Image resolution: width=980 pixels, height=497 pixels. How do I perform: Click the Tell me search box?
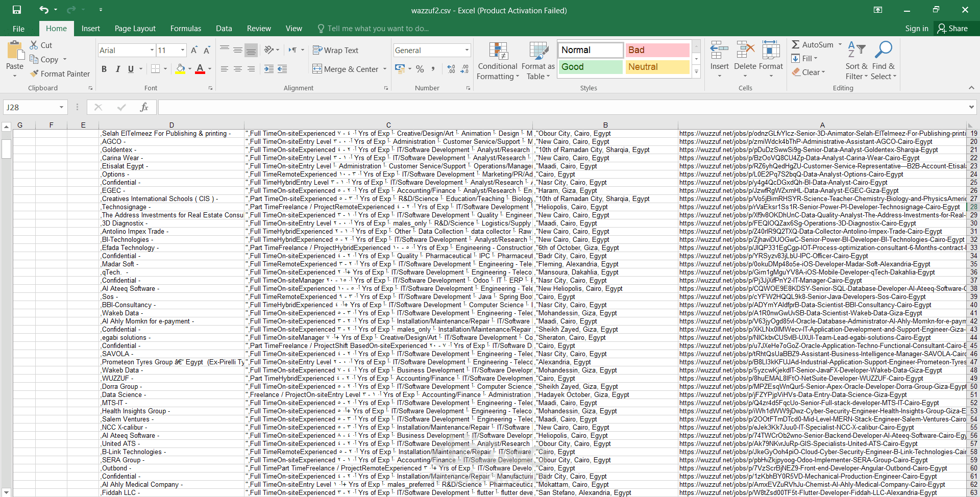coord(378,29)
